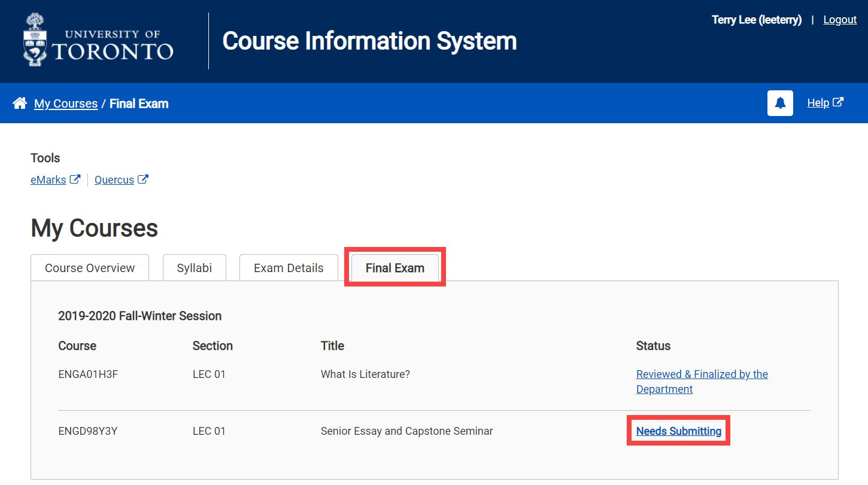
Task: Click course code ENGA01H3F
Action: pyautogui.click(x=89, y=374)
